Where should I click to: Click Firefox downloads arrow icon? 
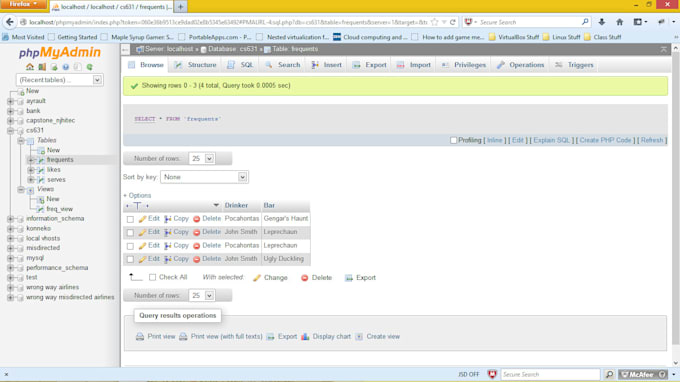point(602,22)
